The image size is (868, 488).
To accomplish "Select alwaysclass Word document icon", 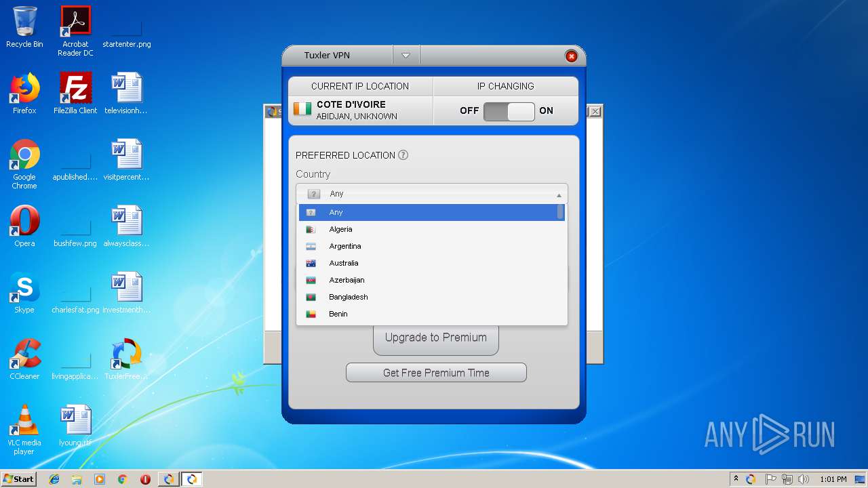I will pyautogui.click(x=127, y=226).
